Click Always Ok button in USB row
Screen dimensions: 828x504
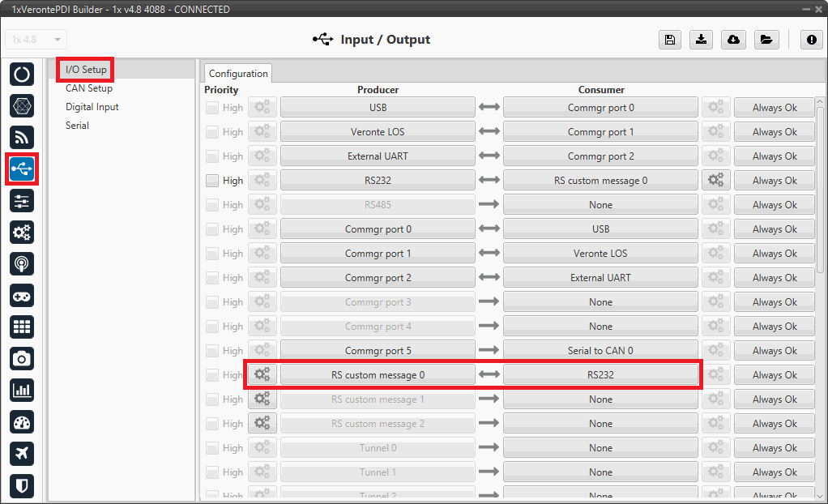[x=774, y=108]
